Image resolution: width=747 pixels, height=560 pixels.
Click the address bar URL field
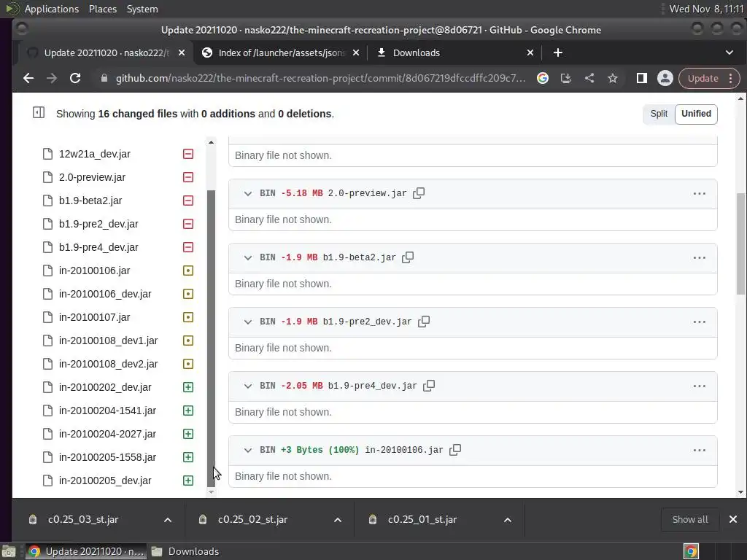click(x=320, y=78)
